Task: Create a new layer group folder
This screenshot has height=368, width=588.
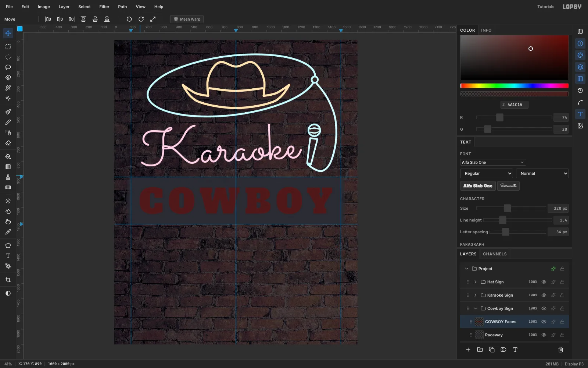Action: click(x=480, y=350)
